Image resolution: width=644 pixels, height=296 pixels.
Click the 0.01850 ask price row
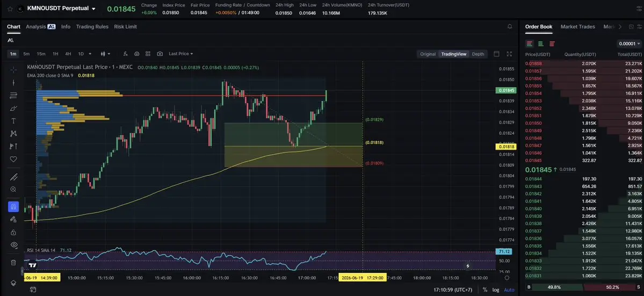pyautogui.click(x=584, y=123)
